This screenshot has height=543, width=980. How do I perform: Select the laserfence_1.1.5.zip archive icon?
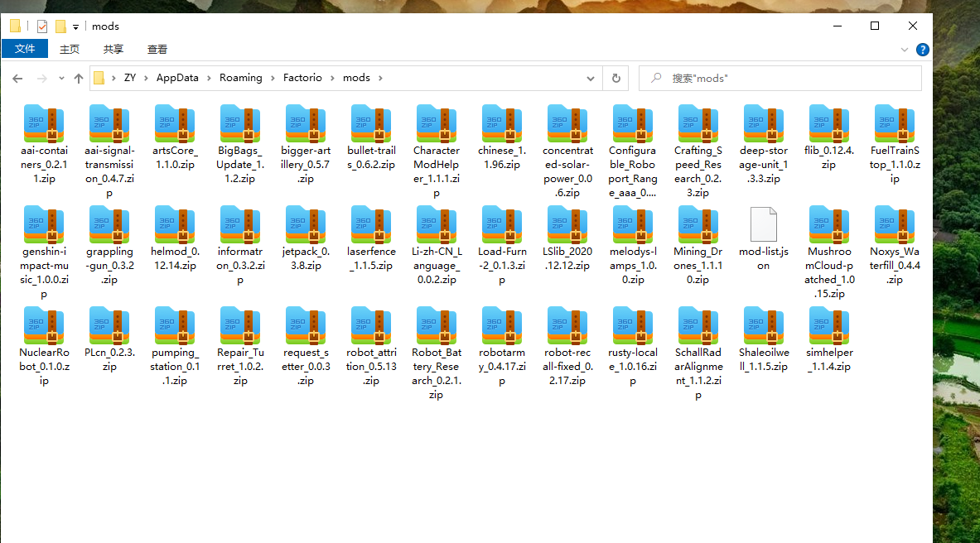(x=371, y=225)
